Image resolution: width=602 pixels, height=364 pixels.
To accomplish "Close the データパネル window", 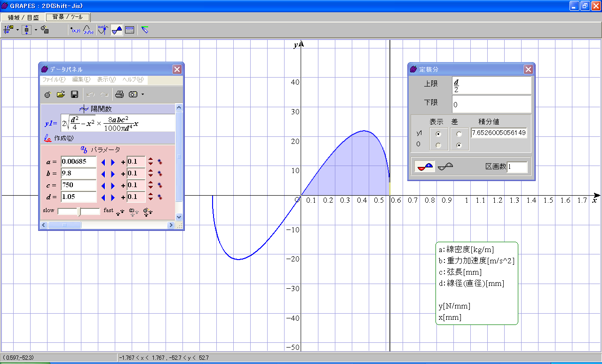I will (177, 70).
